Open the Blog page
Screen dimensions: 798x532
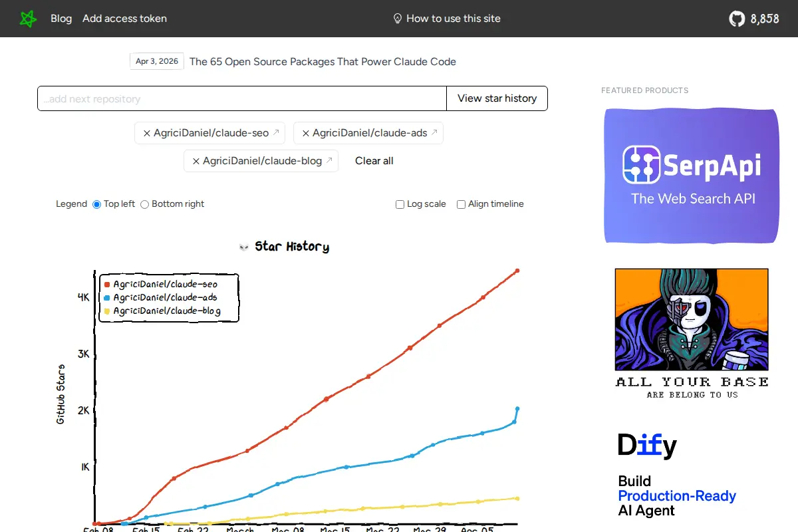61,19
